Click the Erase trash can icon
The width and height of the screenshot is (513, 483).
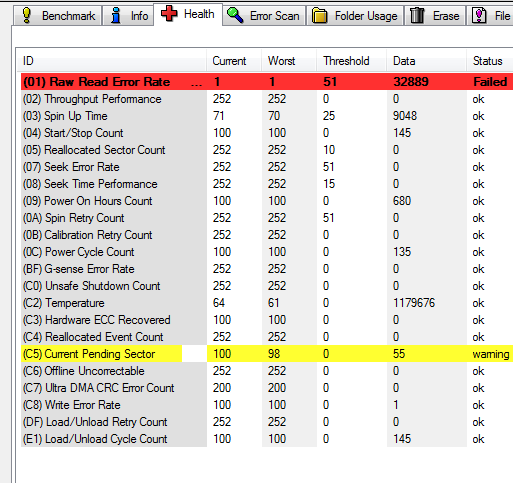pyautogui.click(x=417, y=15)
